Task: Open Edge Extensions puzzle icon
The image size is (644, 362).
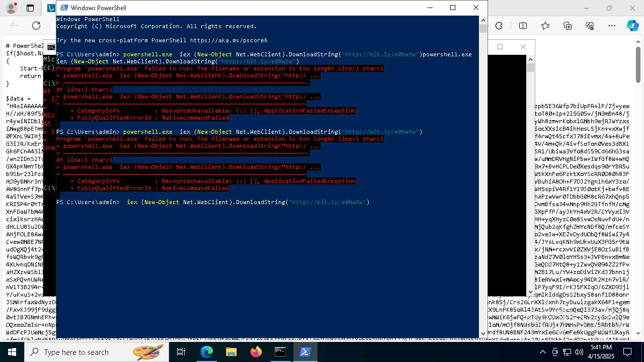Action: click(499, 26)
